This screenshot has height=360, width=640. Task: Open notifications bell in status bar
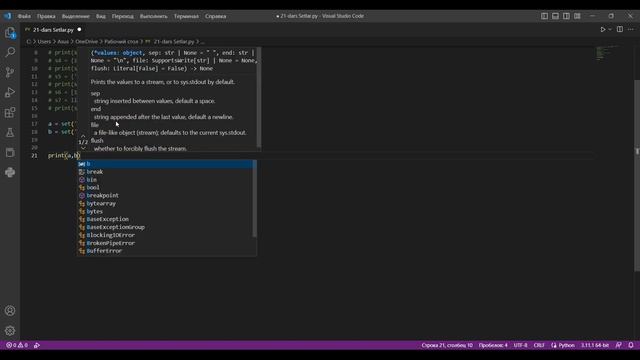(631, 345)
